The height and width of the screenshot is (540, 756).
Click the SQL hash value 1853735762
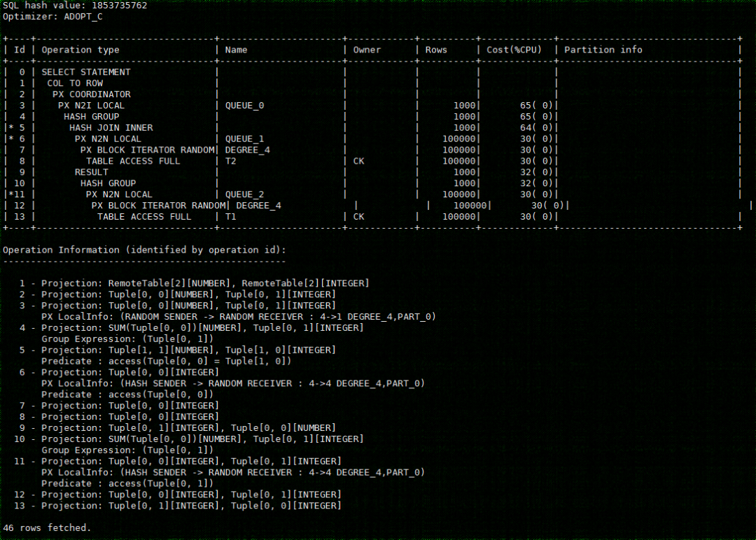(119, 6)
